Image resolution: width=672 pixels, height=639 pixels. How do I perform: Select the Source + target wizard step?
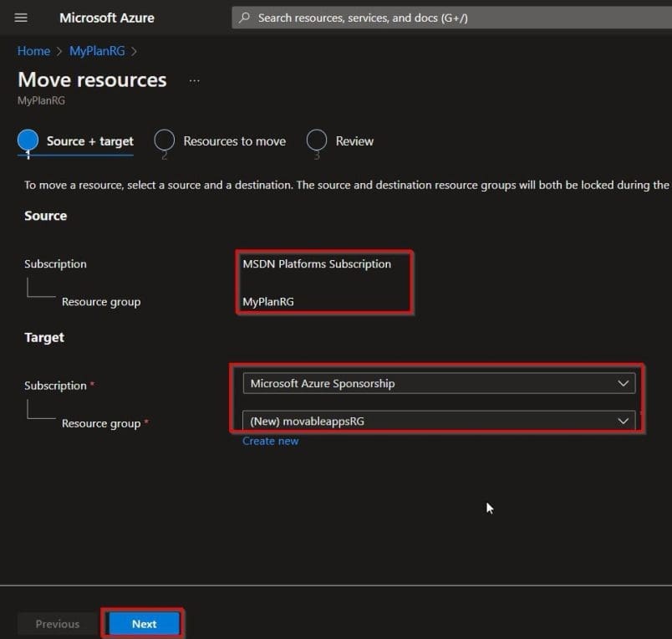point(89,141)
